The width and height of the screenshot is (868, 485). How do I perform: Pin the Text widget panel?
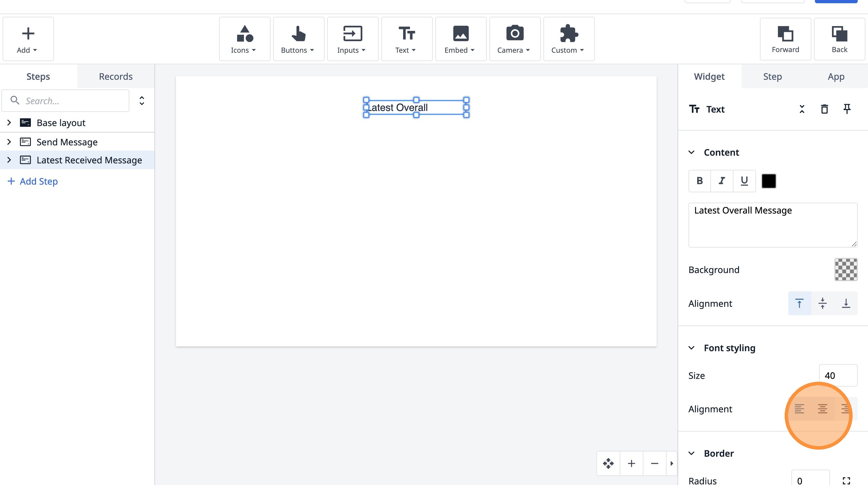[847, 109]
